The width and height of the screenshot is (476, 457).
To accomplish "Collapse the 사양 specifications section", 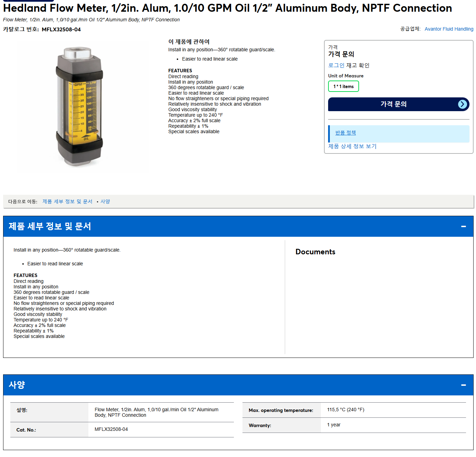I will [463, 385].
